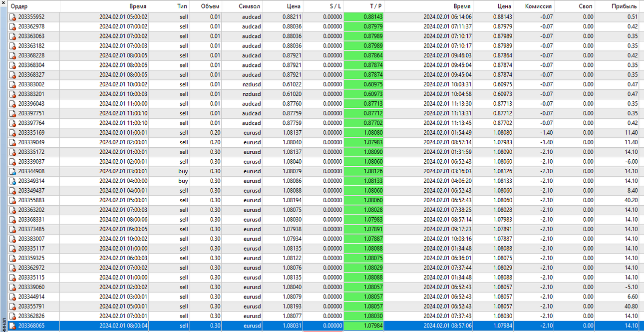Click the order icon beside 203335169
The height and width of the screenshot is (332, 644).
tap(13, 133)
